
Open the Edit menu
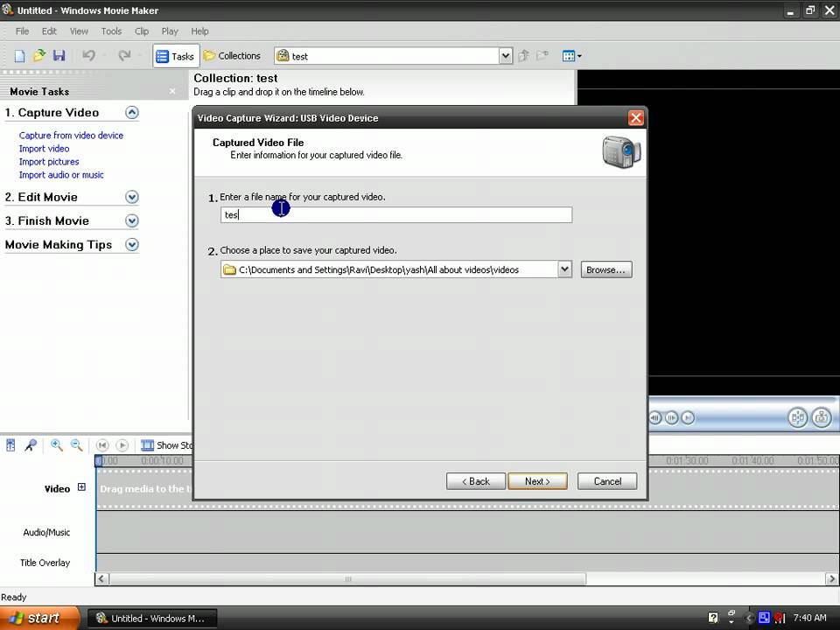coord(49,31)
